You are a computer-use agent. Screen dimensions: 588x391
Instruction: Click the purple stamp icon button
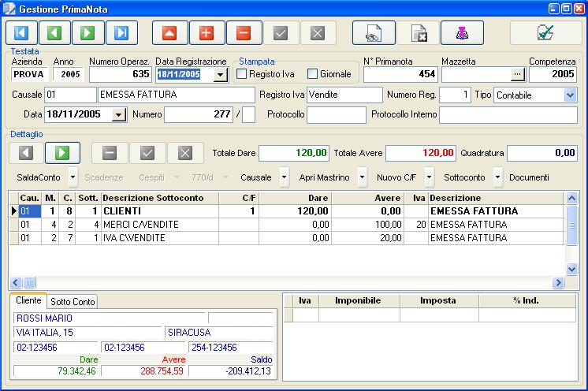point(462,33)
